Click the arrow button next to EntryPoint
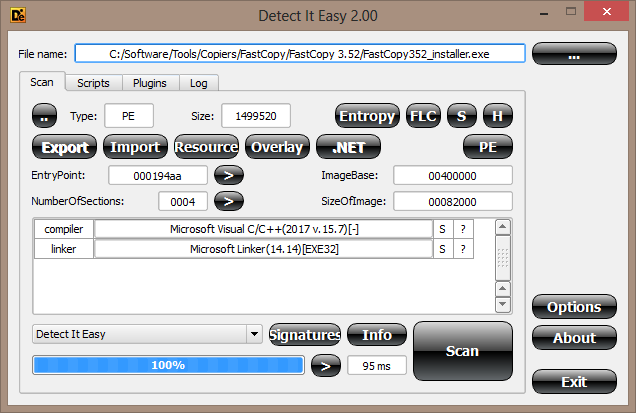636x413 pixels. (229, 176)
